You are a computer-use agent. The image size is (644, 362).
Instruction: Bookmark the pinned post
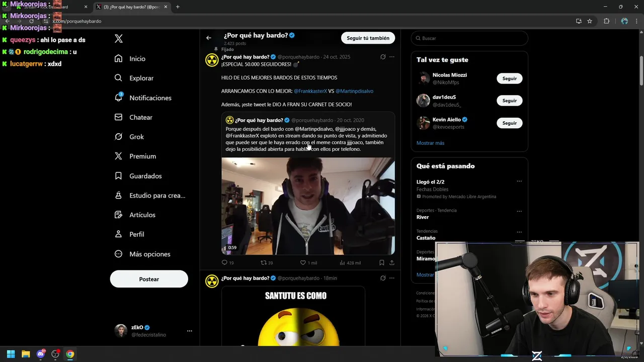[382, 262]
